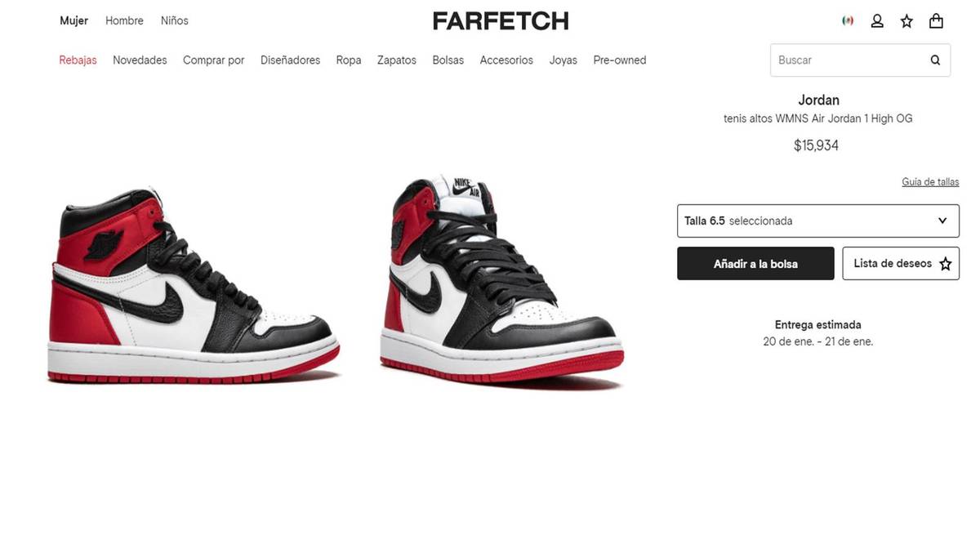Open the front-angle sneaker product image

tap(501, 282)
